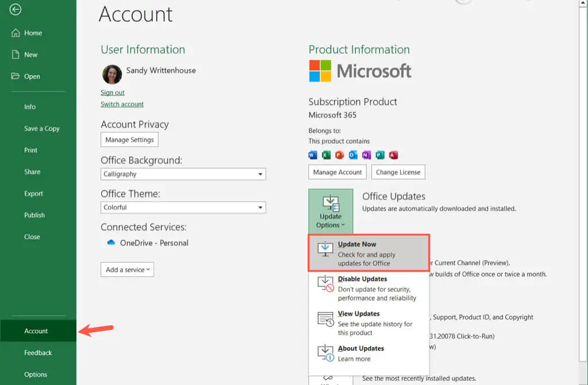This screenshot has height=385, width=588.
Task: Click the Disable Updates icon
Action: pyautogui.click(x=326, y=283)
